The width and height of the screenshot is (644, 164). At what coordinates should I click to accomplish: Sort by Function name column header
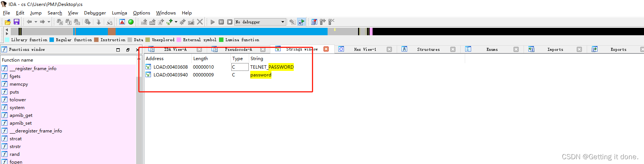(68, 60)
